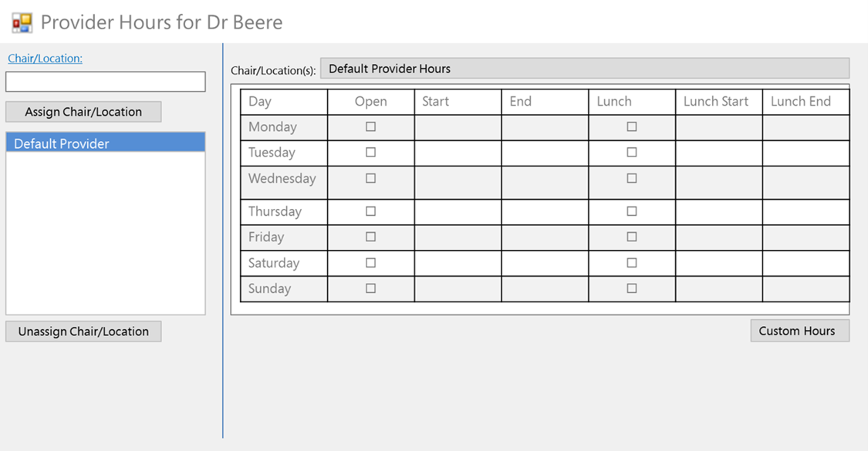Viewport: 868px width, 451px height.
Task: Click the Provider Hours app icon
Action: [x=22, y=22]
